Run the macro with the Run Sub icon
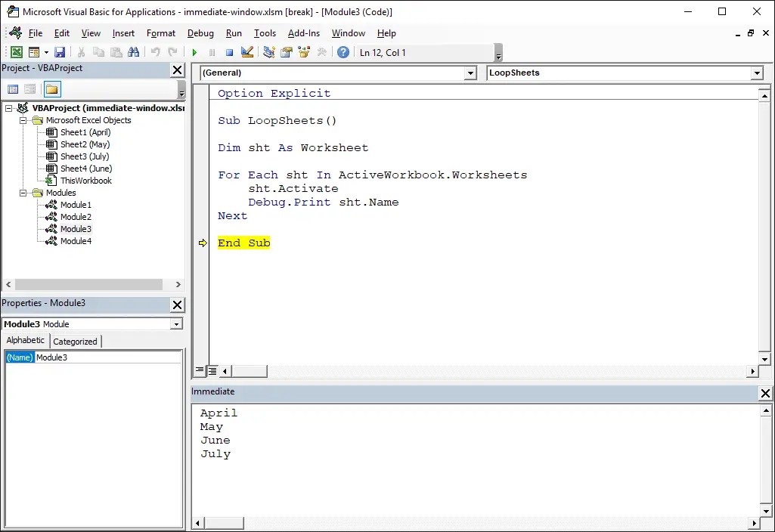The height and width of the screenshot is (532, 775). pyautogui.click(x=194, y=51)
